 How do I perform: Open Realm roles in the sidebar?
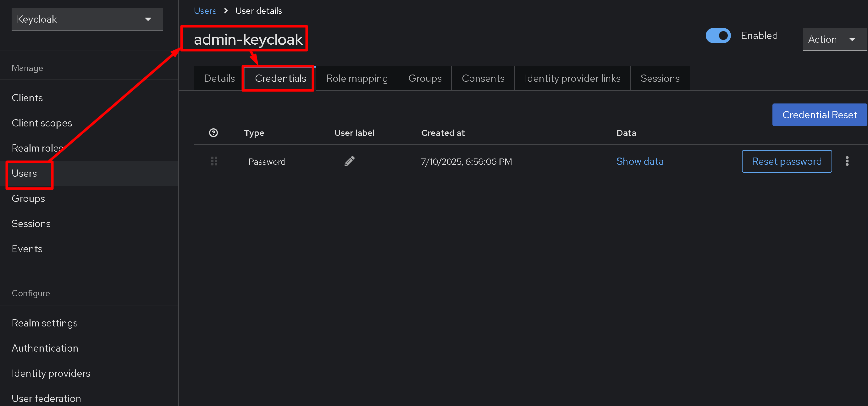point(89,148)
